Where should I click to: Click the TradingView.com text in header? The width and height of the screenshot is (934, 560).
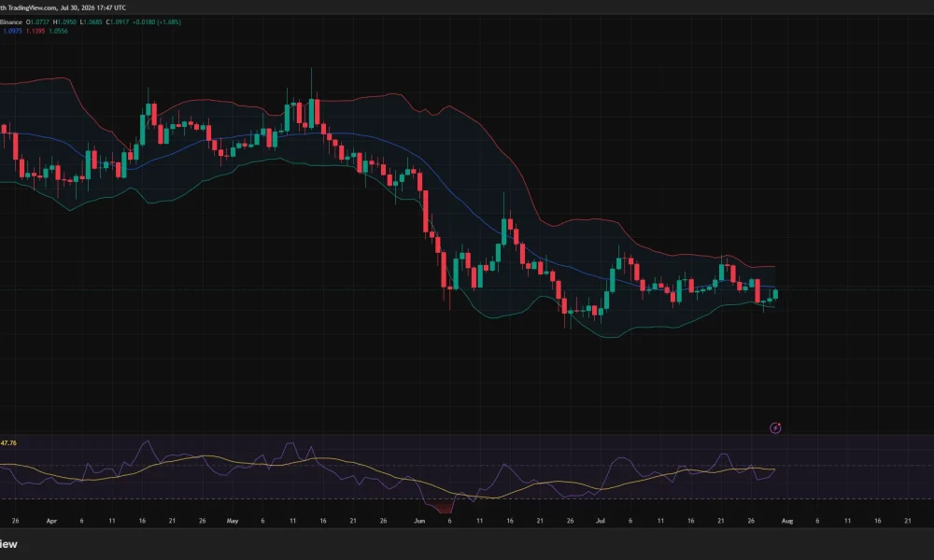click(32, 7)
